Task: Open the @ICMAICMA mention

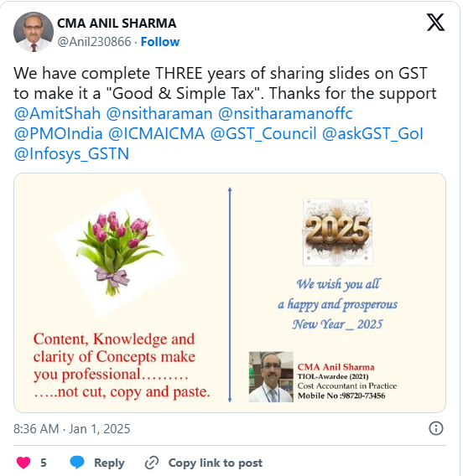Action: pyautogui.click(x=157, y=133)
